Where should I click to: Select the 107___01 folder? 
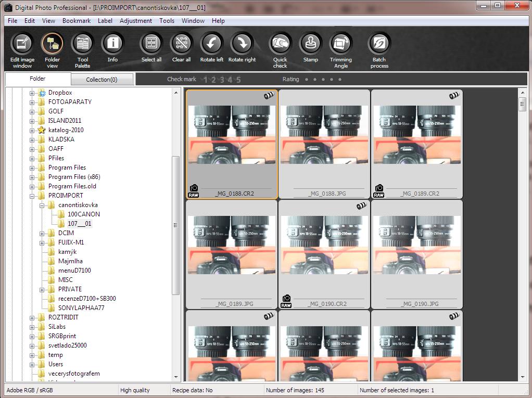tap(80, 224)
